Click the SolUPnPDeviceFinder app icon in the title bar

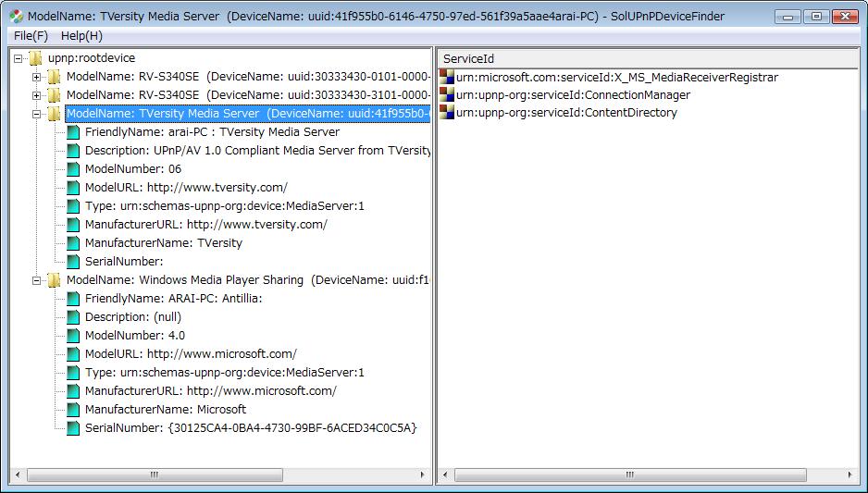(17, 16)
